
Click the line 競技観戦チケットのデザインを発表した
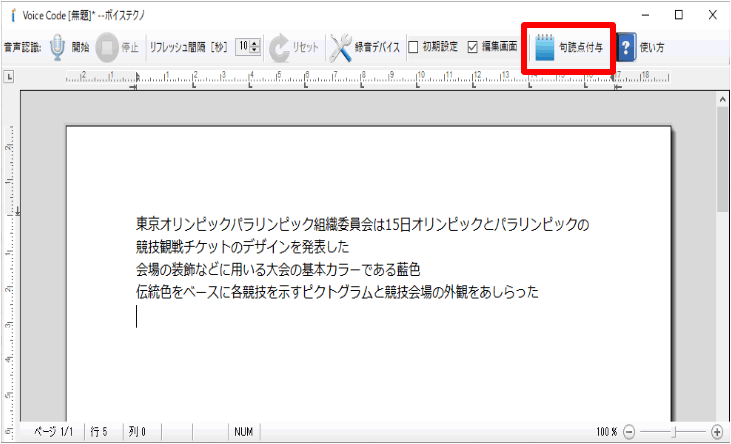click(242, 247)
